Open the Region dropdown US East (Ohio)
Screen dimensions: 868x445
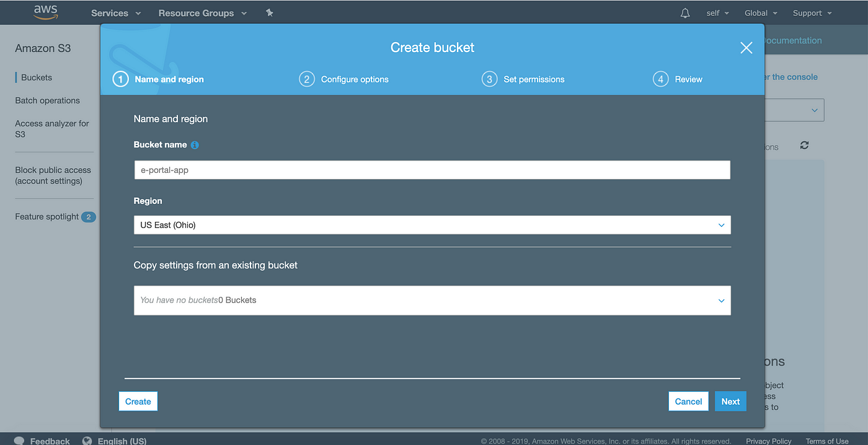(x=432, y=225)
